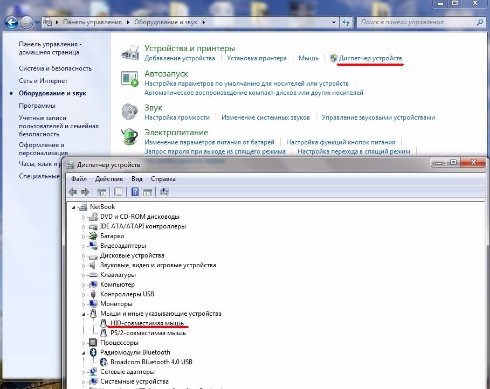Open the Действие menu

tap(109, 179)
